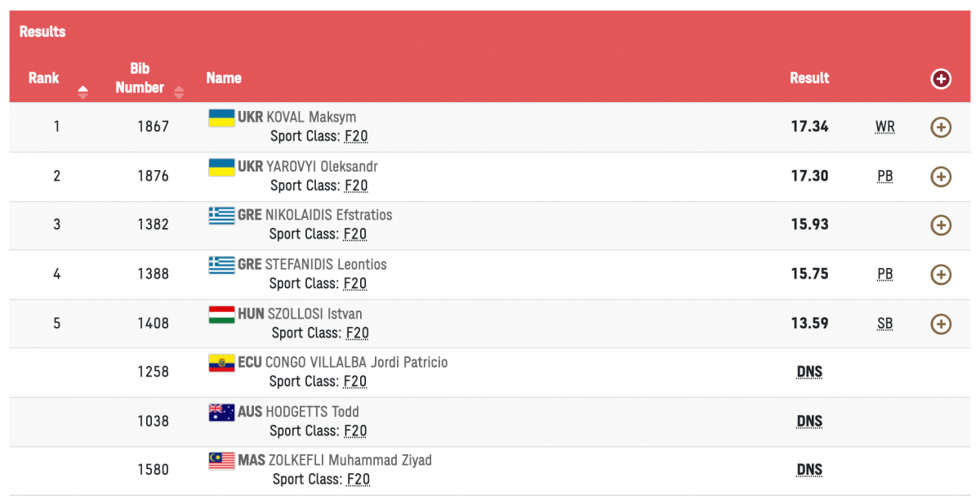Expand details for Yarovyi Oleksandr's row
The width and height of the screenshot is (980, 500).
(941, 176)
